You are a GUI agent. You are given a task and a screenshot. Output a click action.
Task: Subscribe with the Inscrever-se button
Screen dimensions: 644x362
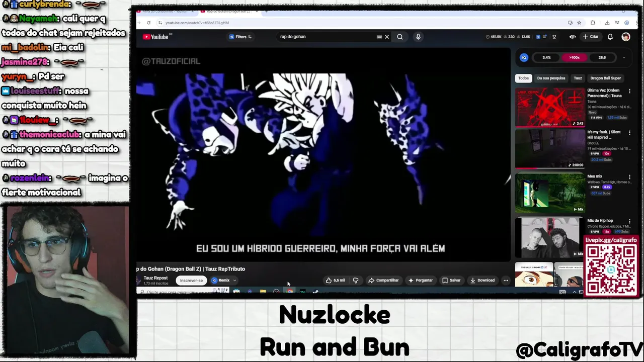[191, 281]
